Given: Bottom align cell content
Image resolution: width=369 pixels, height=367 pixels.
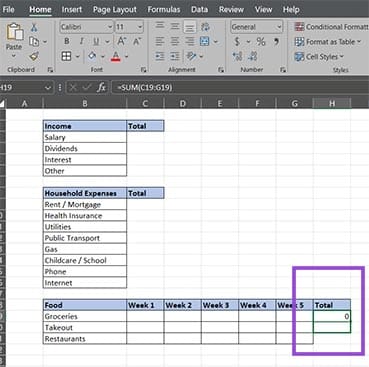Looking at the screenshot, I should (x=190, y=27).
